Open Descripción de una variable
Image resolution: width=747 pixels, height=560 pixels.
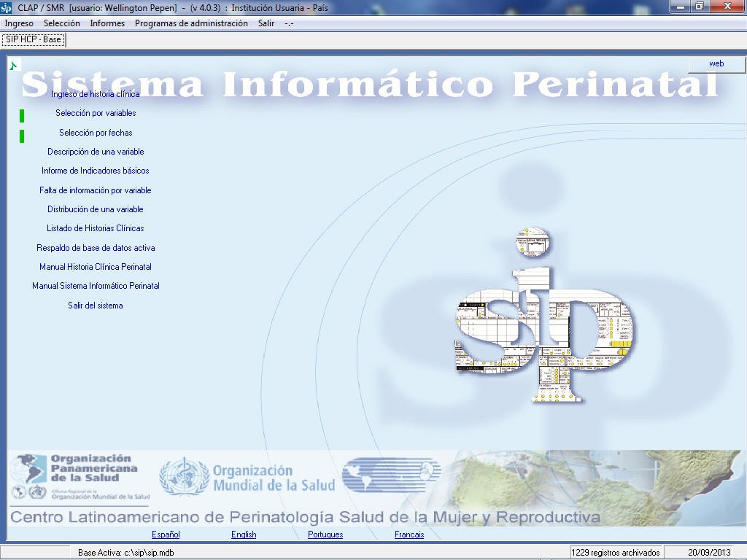click(96, 152)
